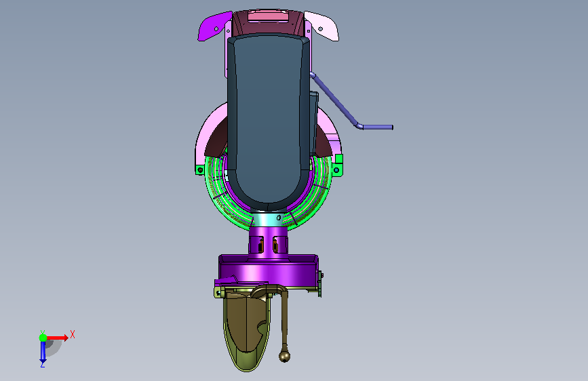Select the red top panel of the model

coord(268,17)
